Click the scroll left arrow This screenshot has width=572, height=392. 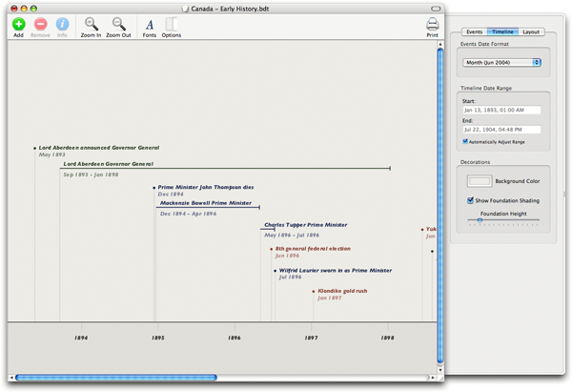pos(11,378)
